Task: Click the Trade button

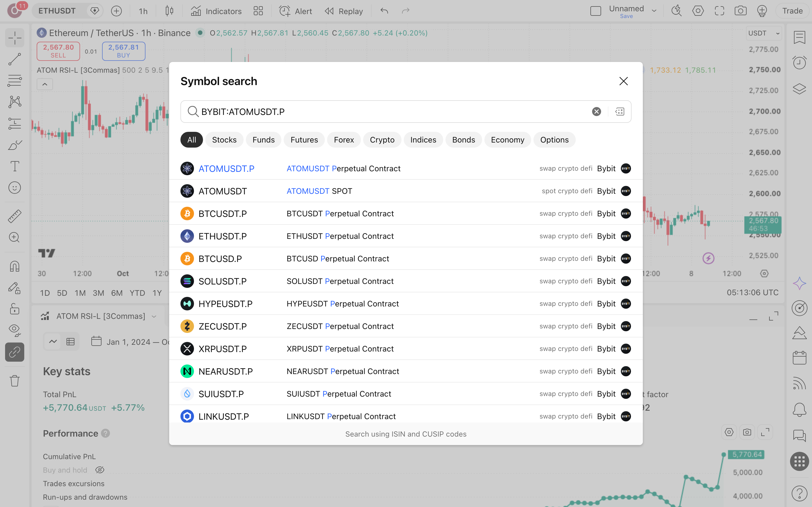Action: (x=792, y=11)
